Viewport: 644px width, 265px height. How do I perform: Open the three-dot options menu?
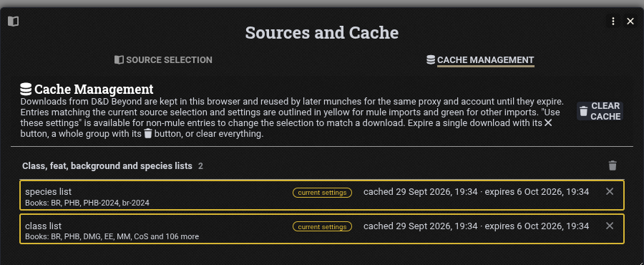click(613, 21)
